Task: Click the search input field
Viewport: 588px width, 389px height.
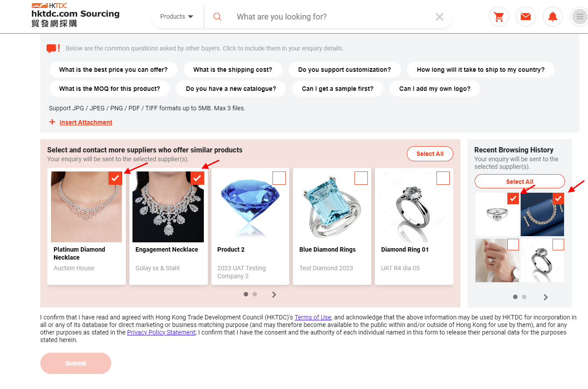Action: click(x=332, y=17)
